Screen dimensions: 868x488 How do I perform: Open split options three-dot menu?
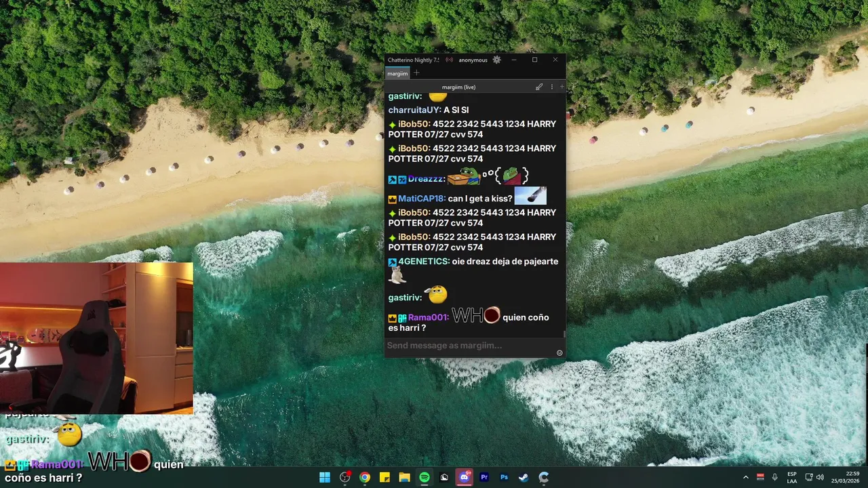click(x=552, y=87)
